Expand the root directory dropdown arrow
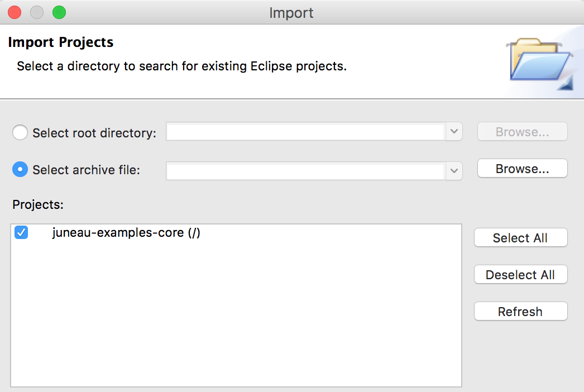584x392 pixels. [454, 132]
